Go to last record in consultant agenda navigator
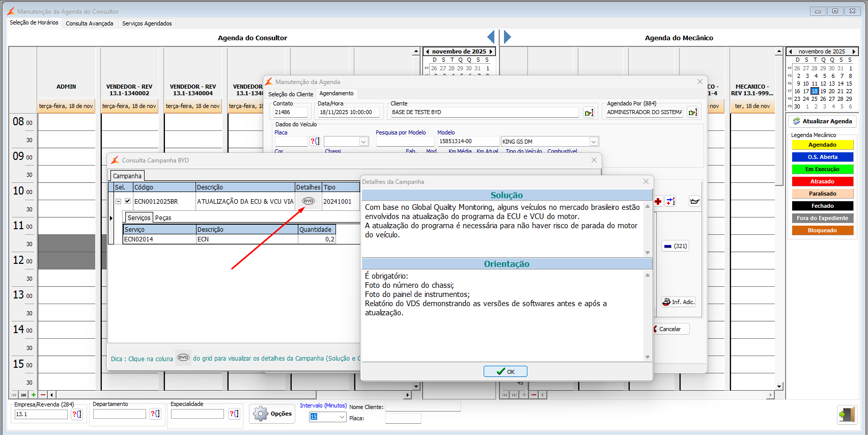The width and height of the screenshot is (868, 435). point(23,395)
